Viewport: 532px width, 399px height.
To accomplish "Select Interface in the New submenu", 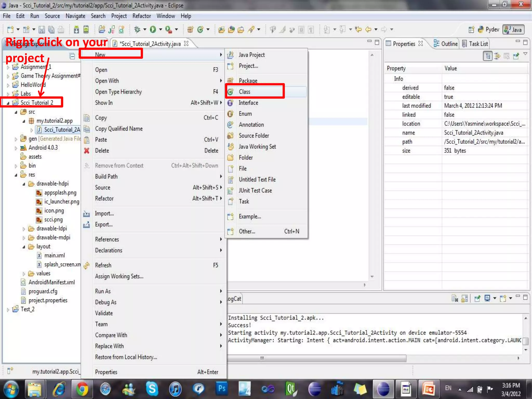I will click(x=266, y=103).
